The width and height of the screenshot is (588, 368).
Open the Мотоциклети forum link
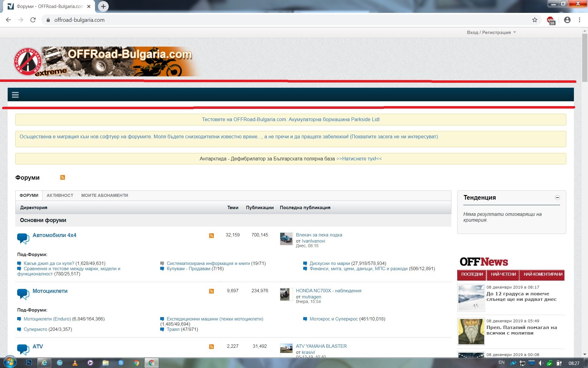50,291
